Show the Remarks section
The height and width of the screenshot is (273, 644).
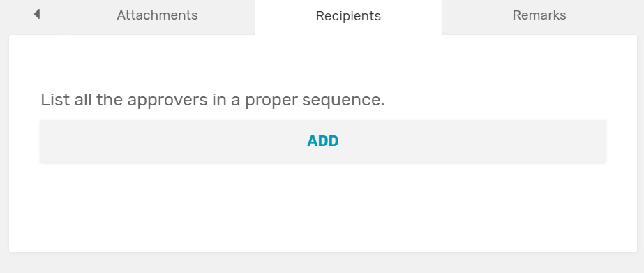539,15
